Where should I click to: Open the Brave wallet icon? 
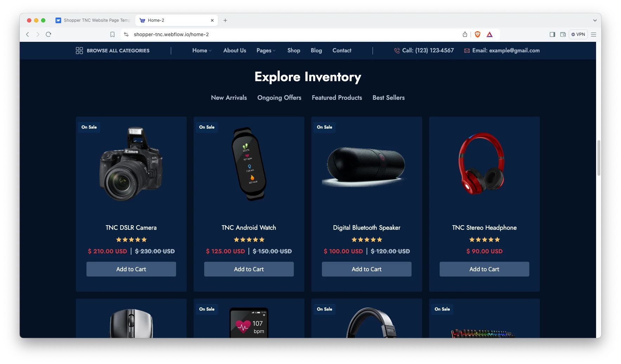(563, 34)
